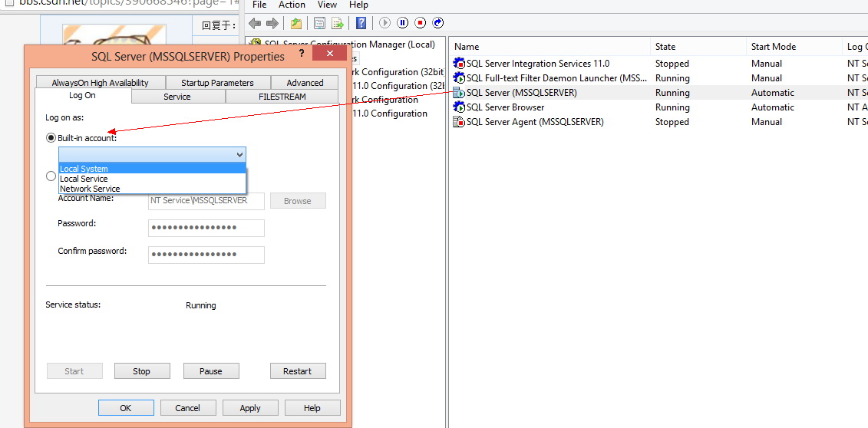Click the Pause button in the dialog

[211, 371]
